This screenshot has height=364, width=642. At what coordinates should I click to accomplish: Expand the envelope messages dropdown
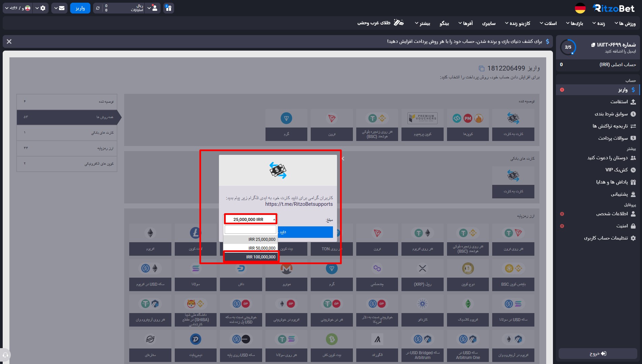(x=59, y=8)
